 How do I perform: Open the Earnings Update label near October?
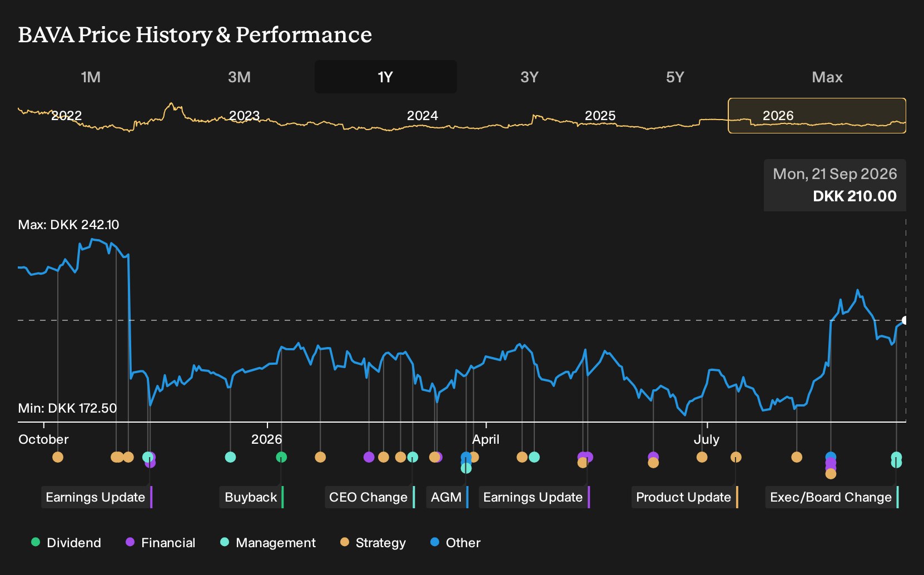(97, 497)
